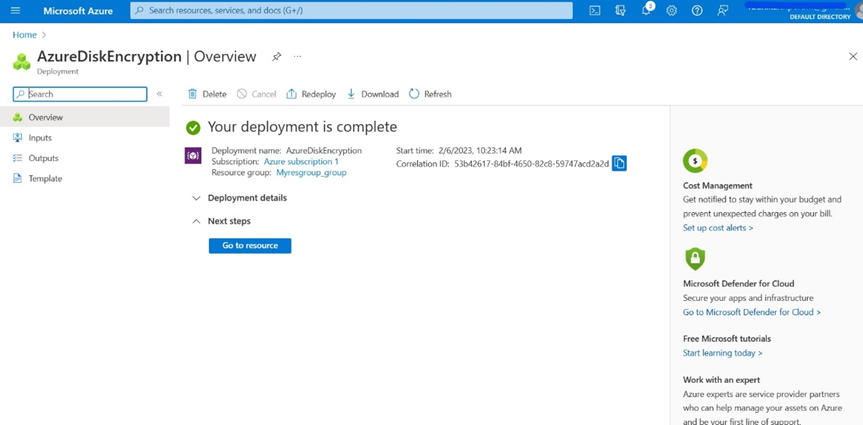Open the Help question mark icon
The width and height of the screenshot is (863, 425).
pos(697,10)
